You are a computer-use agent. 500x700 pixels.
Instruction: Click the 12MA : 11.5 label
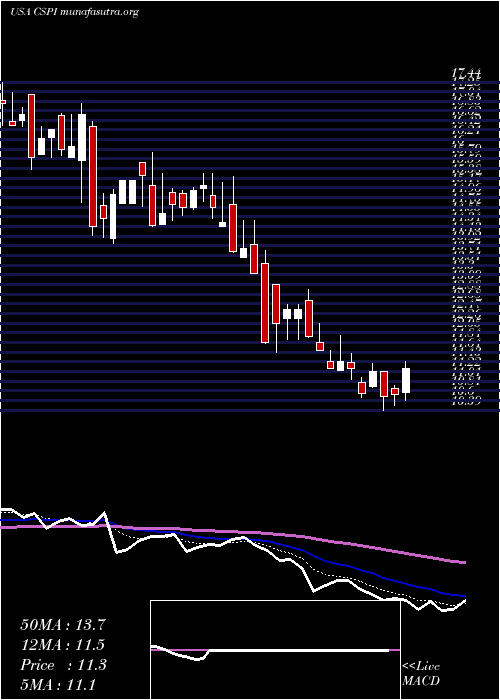(x=62, y=645)
